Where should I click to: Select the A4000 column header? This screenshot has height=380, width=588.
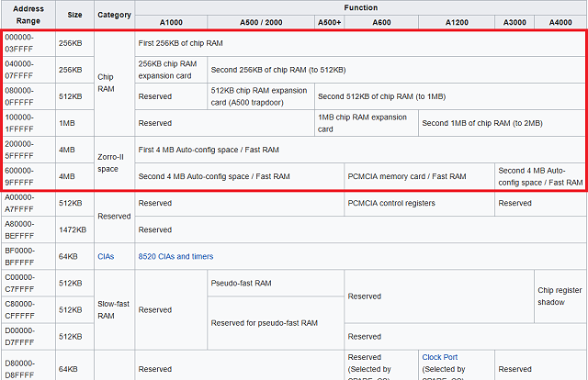click(x=560, y=22)
